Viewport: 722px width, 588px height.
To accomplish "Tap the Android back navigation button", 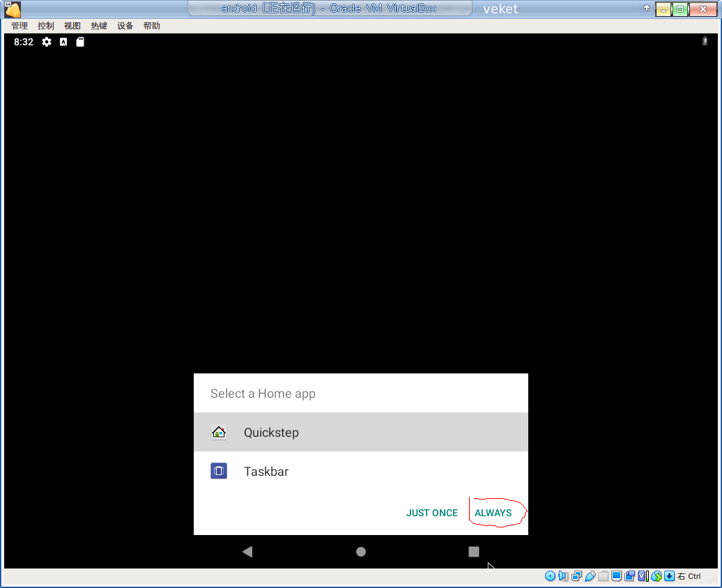I will point(247,552).
